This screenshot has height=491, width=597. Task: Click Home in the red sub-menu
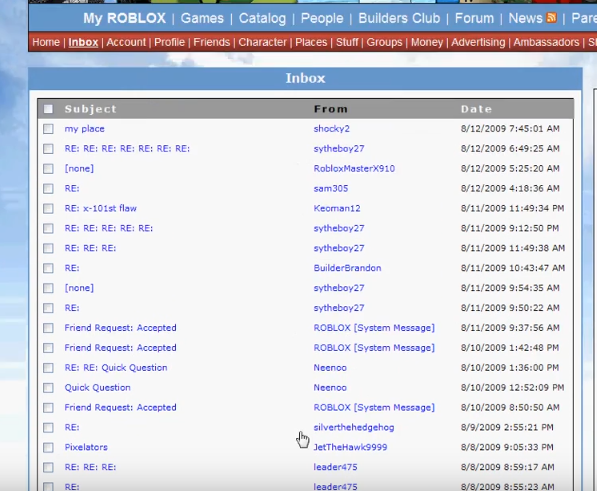coord(46,42)
